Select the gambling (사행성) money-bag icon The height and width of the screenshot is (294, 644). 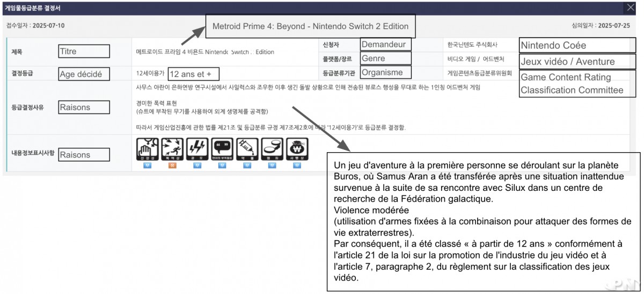297,149
